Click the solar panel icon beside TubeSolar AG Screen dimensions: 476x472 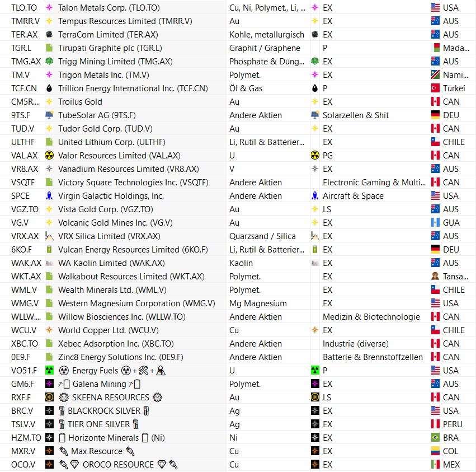coord(49,115)
